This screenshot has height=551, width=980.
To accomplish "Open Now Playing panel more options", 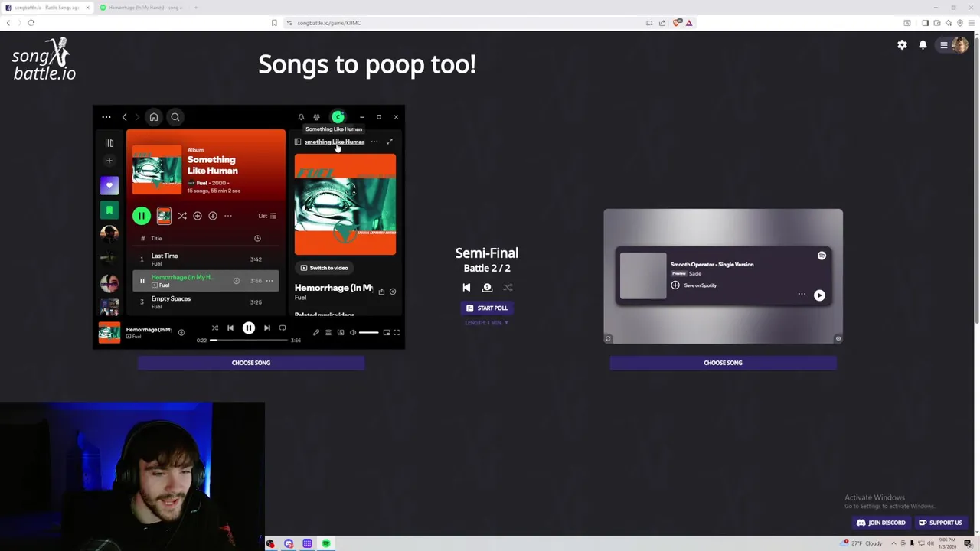I will click(x=374, y=142).
